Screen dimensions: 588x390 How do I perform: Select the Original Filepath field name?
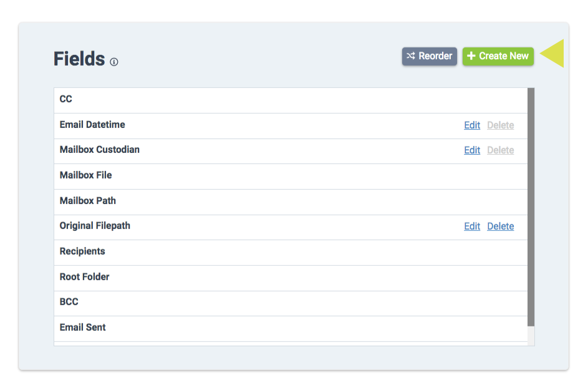click(x=95, y=226)
